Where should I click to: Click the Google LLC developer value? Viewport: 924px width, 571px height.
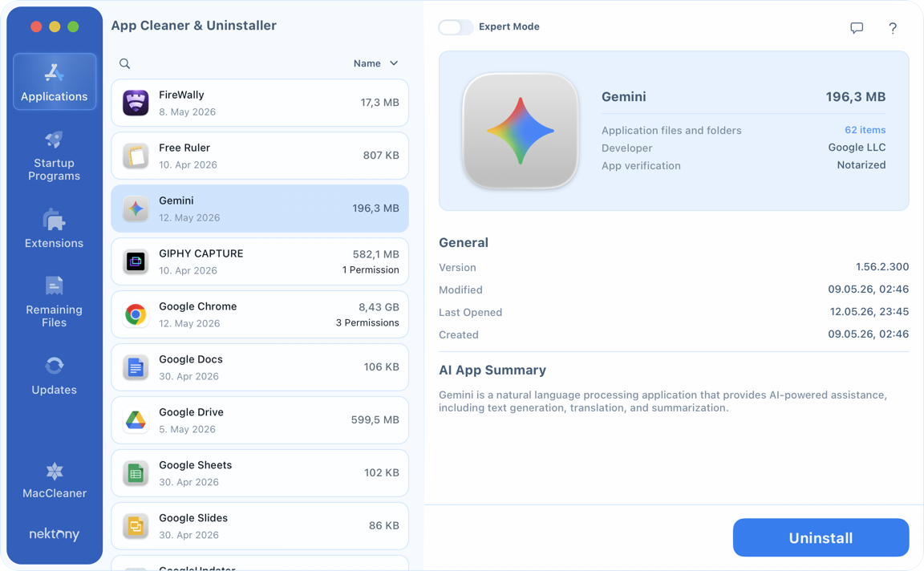click(857, 148)
